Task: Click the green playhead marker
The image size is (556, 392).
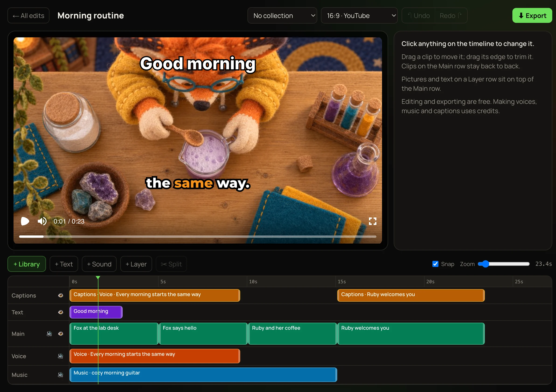Action: pos(98,277)
